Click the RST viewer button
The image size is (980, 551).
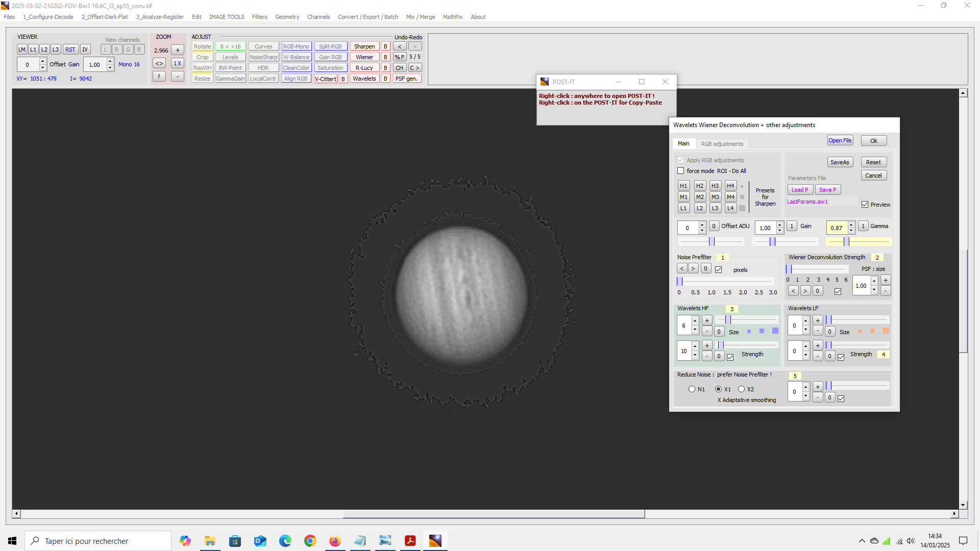click(70, 49)
